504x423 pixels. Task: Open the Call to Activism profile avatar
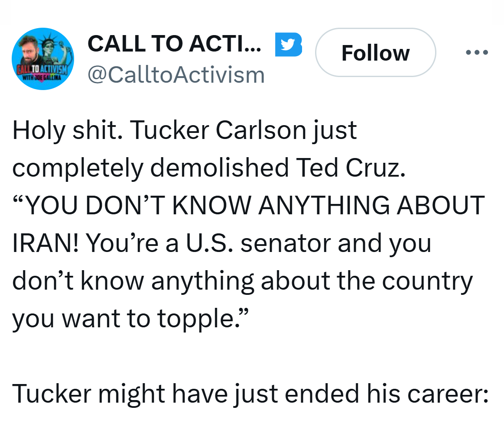pyautogui.click(x=43, y=59)
